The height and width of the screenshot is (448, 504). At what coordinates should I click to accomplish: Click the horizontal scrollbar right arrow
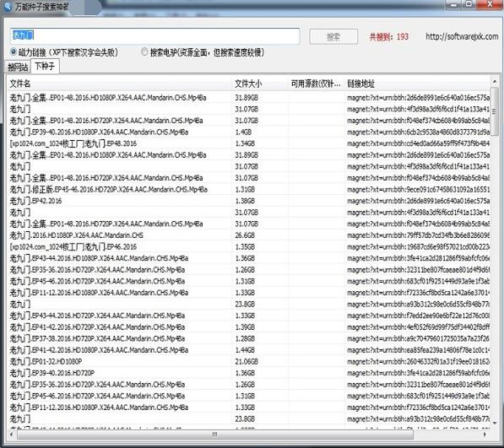coord(485,435)
